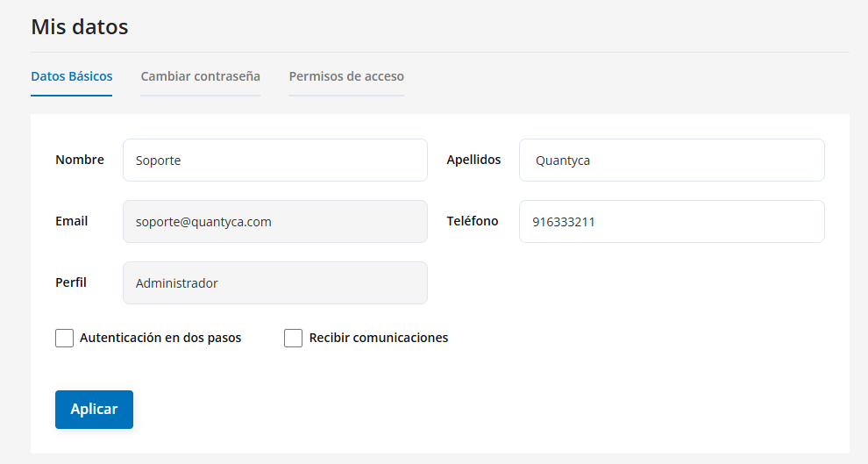Image resolution: width=868 pixels, height=464 pixels.
Task: Click the Perfil label
Action: (x=71, y=282)
